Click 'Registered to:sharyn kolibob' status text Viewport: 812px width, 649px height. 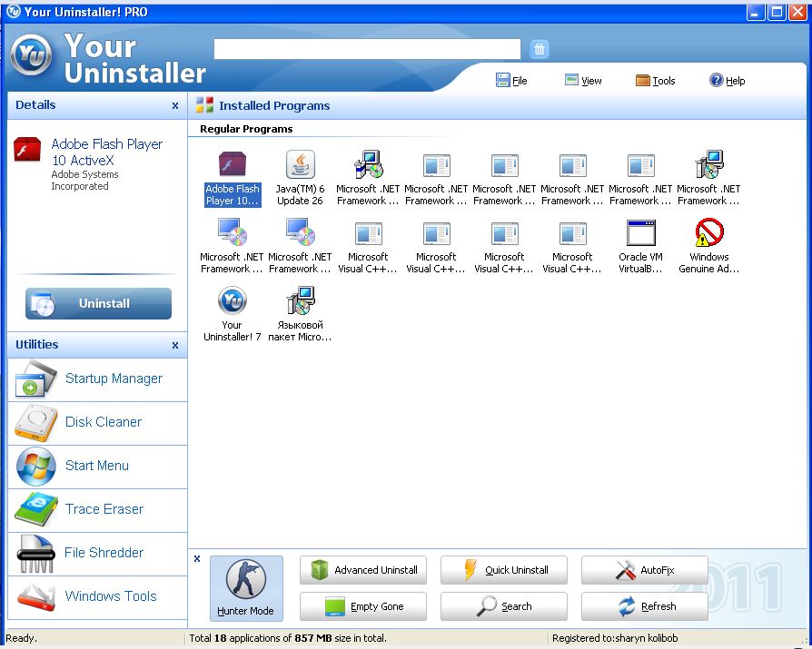click(615, 638)
